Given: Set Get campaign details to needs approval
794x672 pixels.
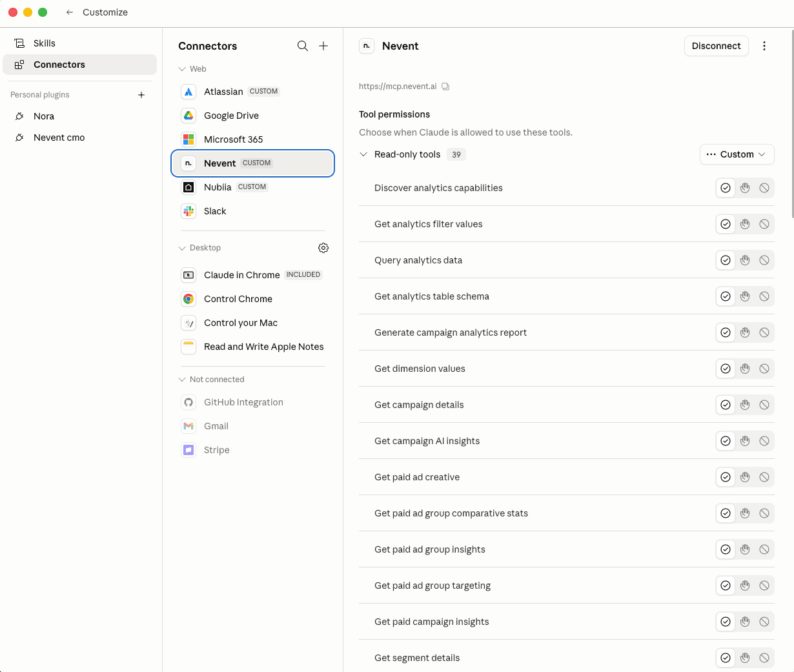Looking at the screenshot, I should 745,405.
